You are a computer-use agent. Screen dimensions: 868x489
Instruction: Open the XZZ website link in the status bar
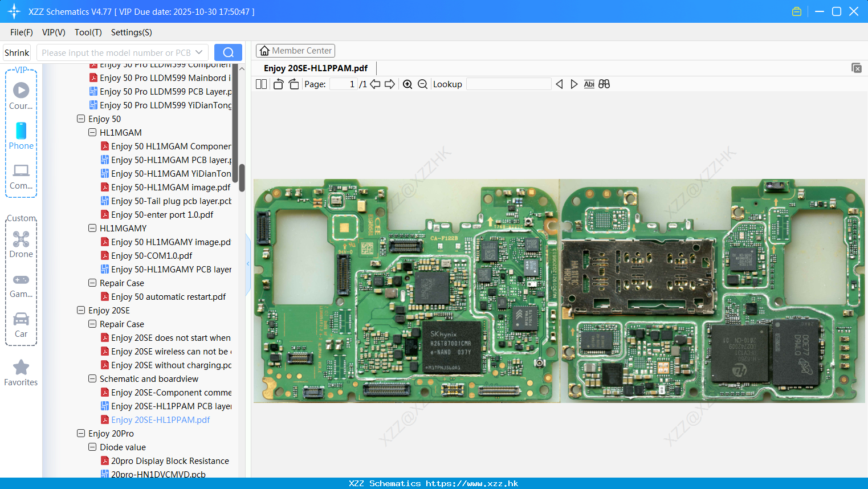[472, 483]
